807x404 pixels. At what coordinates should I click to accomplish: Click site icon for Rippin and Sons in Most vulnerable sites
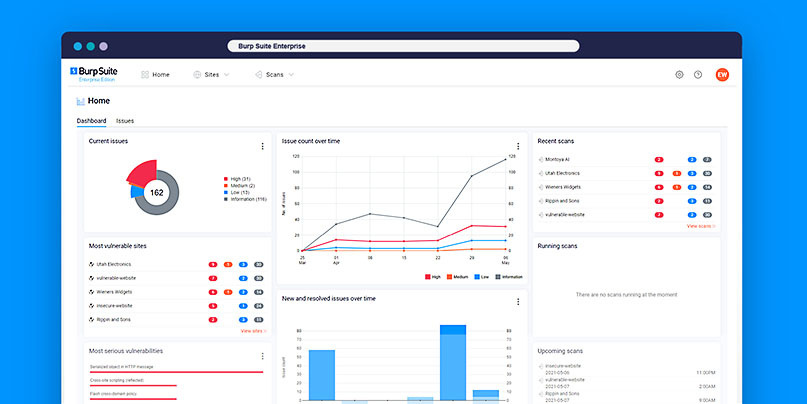[92, 320]
